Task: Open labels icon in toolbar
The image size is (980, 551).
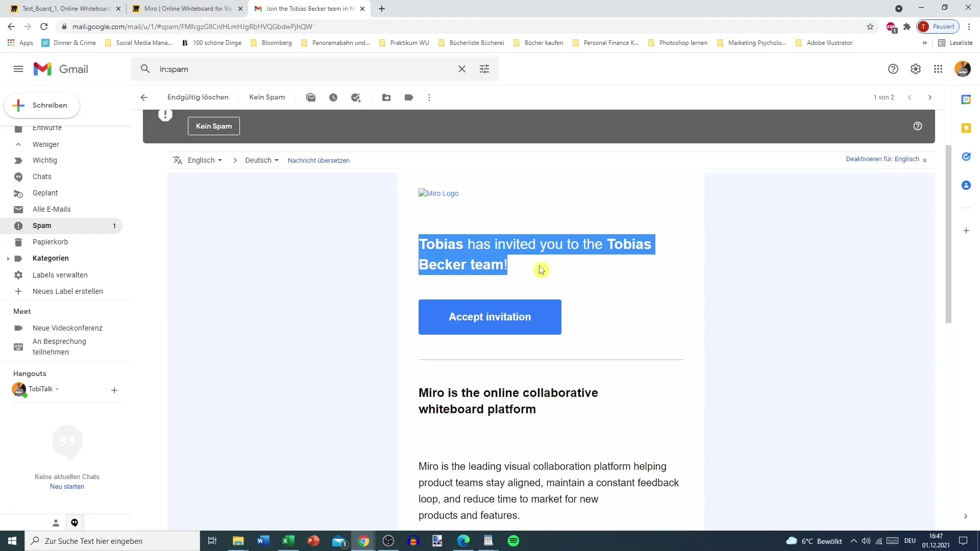Action: (409, 97)
